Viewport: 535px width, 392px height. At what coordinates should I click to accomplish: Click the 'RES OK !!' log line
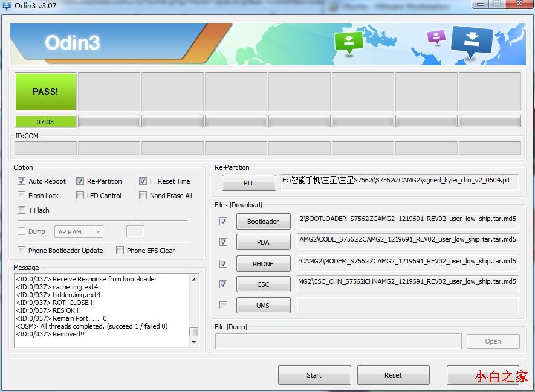(x=48, y=310)
